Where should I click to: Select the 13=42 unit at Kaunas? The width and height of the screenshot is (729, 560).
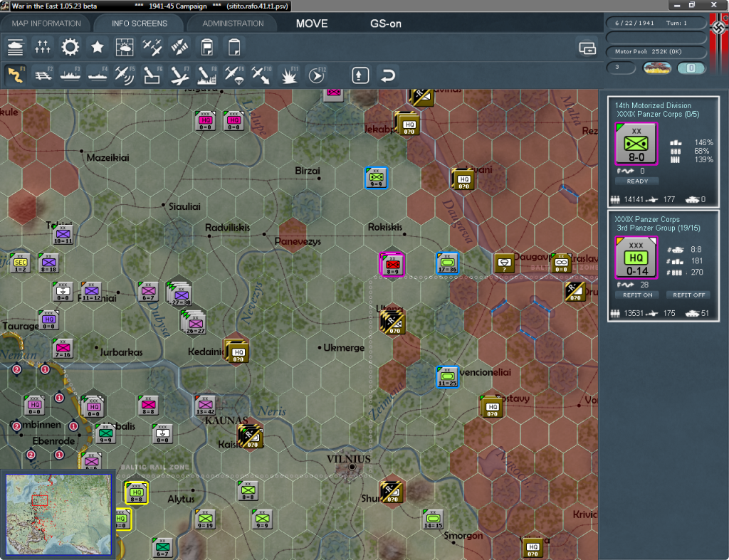(x=205, y=406)
